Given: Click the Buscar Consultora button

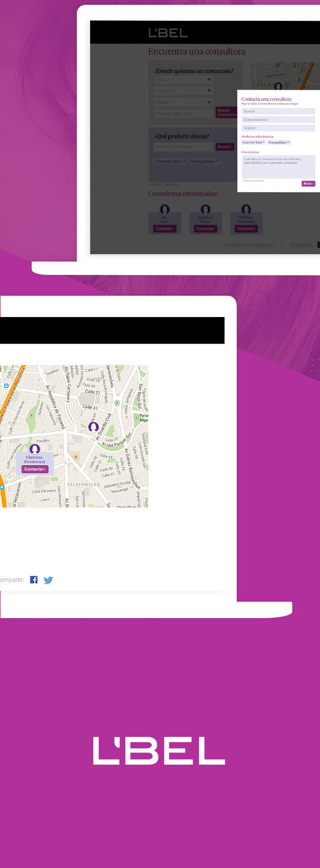Looking at the screenshot, I should tap(226, 112).
